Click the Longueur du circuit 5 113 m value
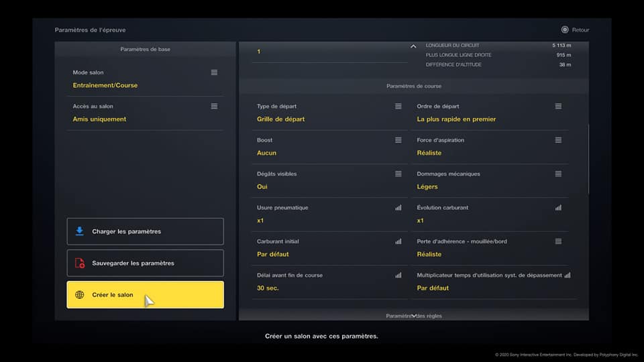Screen dimensions: 644x362 (x=561, y=45)
